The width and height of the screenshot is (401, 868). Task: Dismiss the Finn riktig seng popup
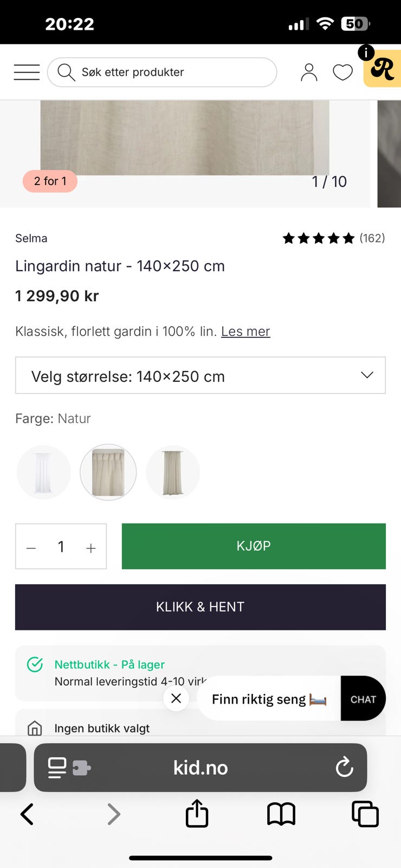176,698
